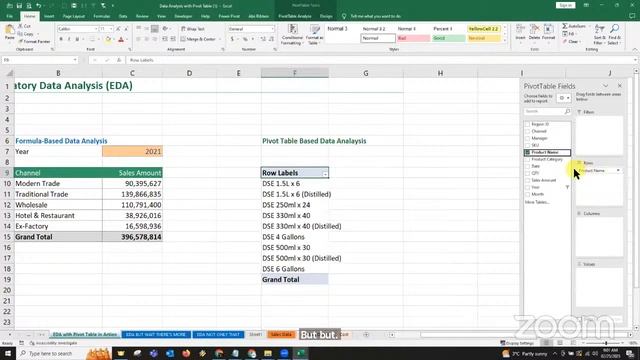Click the Undo arrow icon

[39, 6]
